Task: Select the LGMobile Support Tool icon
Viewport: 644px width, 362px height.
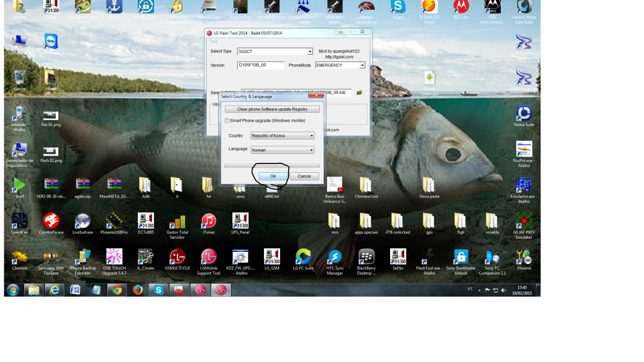Action: point(209,262)
